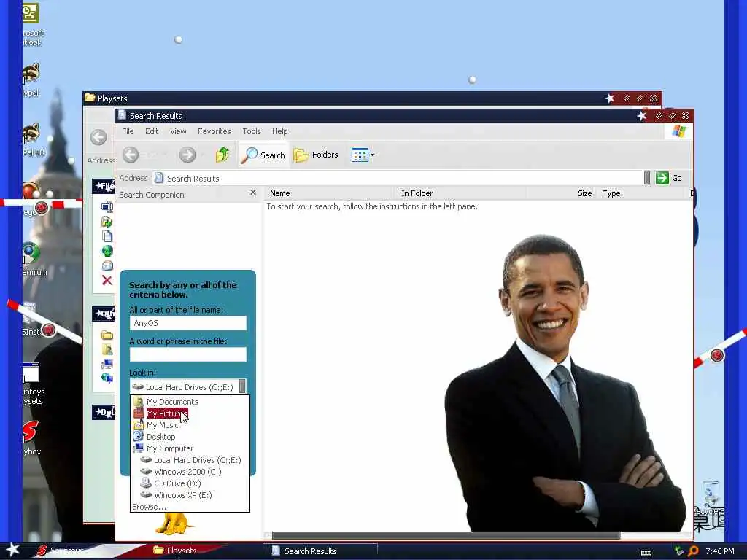Click the Forward arrow in Search Results toolbar

click(x=187, y=155)
